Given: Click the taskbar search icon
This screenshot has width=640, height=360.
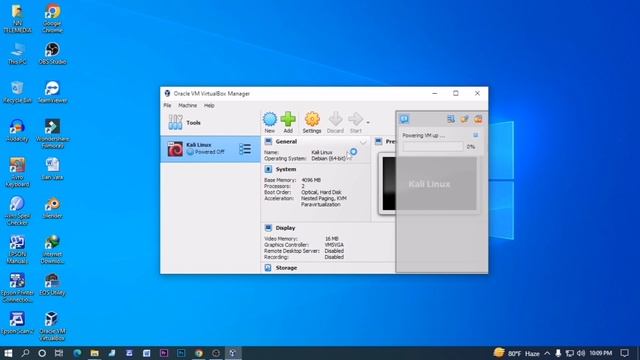Looking at the screenshot, I should coord(25,353).
